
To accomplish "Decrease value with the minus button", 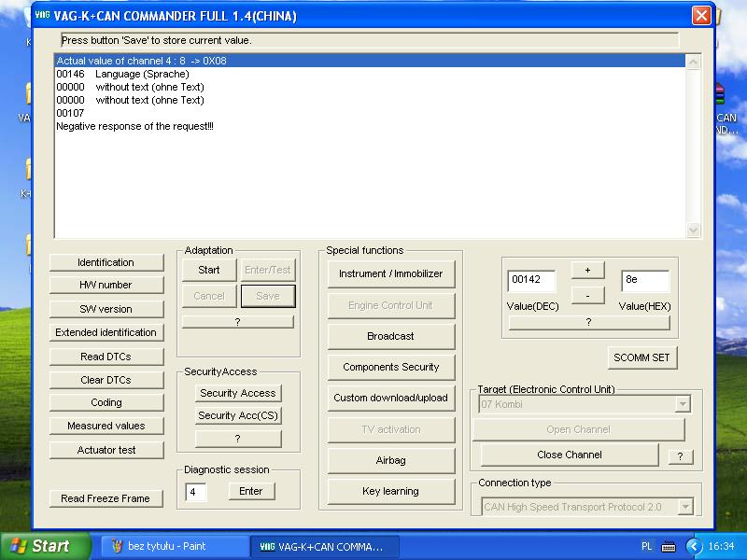I will point(588,296).
